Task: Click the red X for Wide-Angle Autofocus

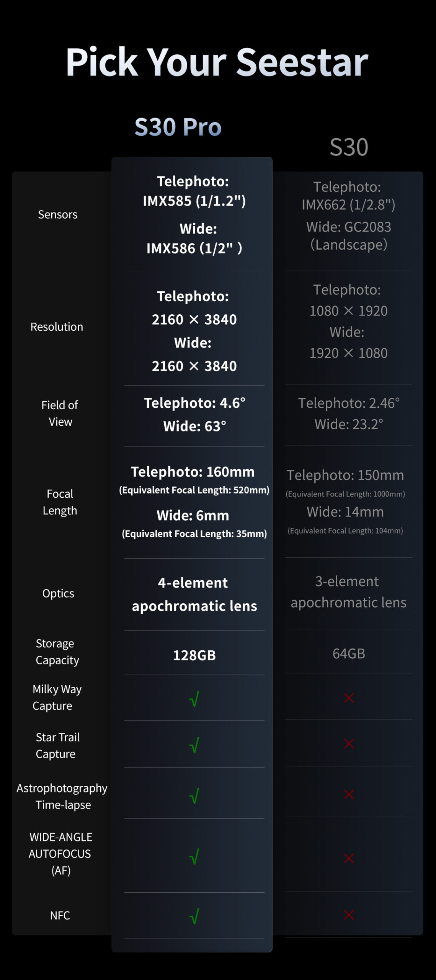Action: [x=349, y=858]
